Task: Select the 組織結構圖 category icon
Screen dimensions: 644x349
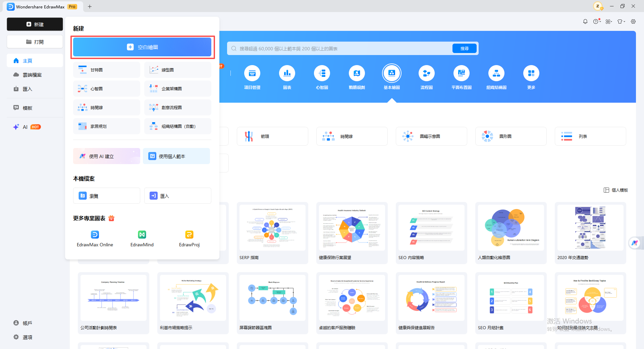Action: [x=496, y=73]
